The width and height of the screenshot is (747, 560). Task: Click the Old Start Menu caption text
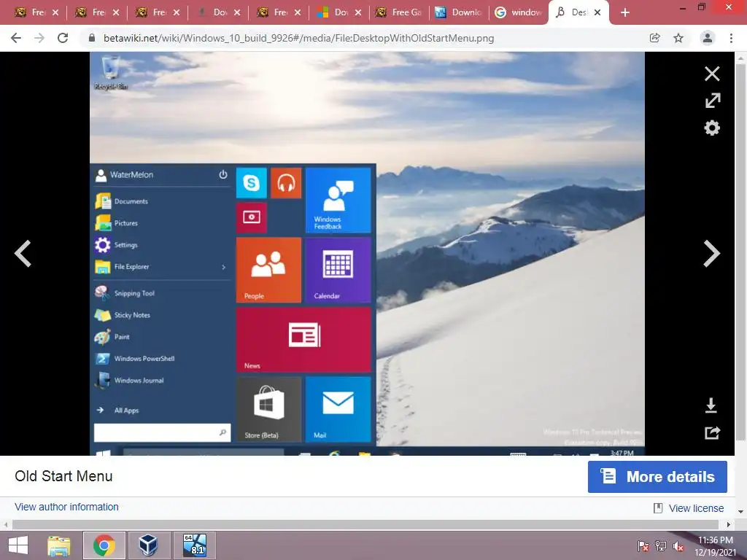point(63,475)
